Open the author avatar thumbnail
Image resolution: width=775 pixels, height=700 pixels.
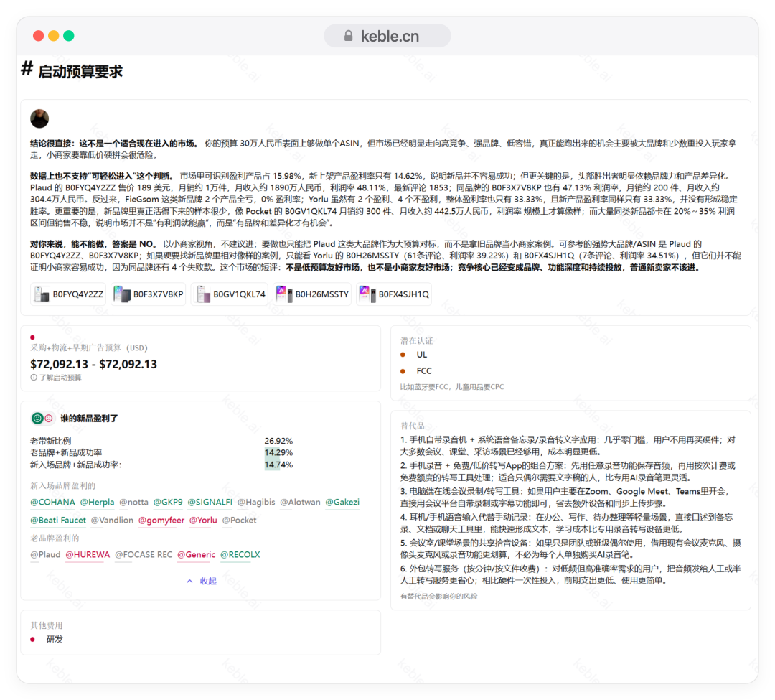pos(39,118)
